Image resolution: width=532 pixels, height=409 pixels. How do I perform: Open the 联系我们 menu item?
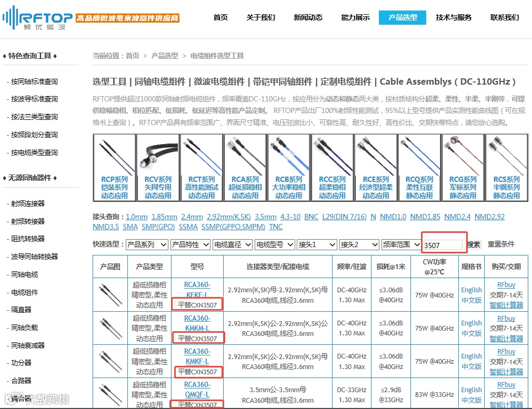click(505, 17)
